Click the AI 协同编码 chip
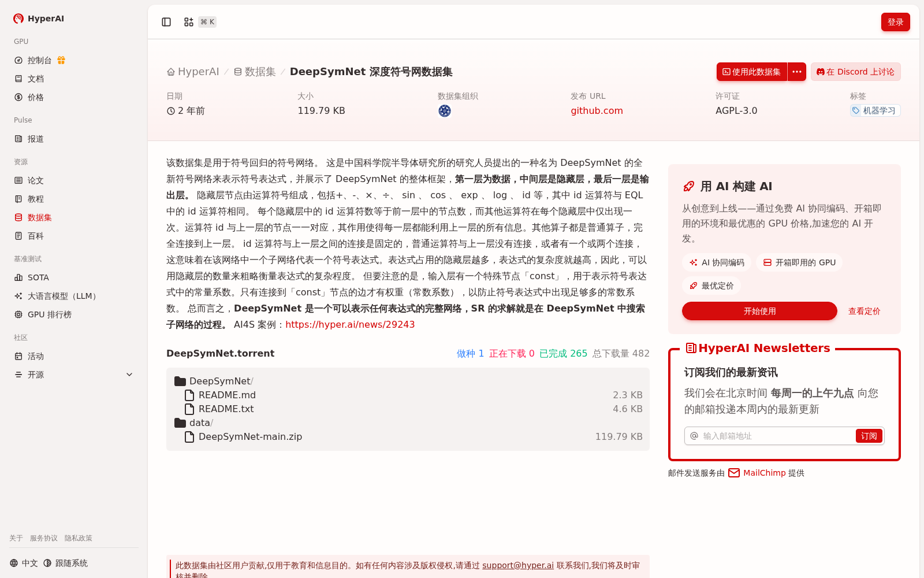 717,262
